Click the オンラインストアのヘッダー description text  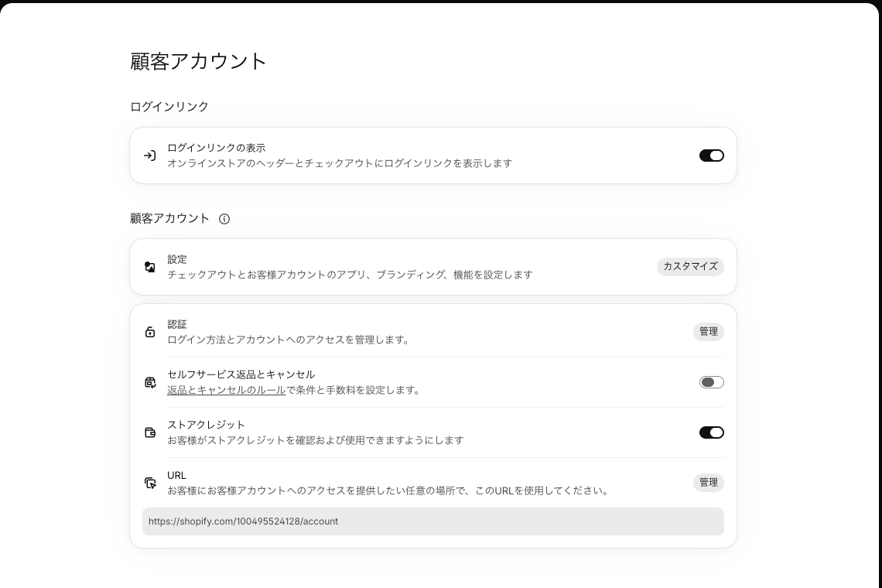point(340,163)
